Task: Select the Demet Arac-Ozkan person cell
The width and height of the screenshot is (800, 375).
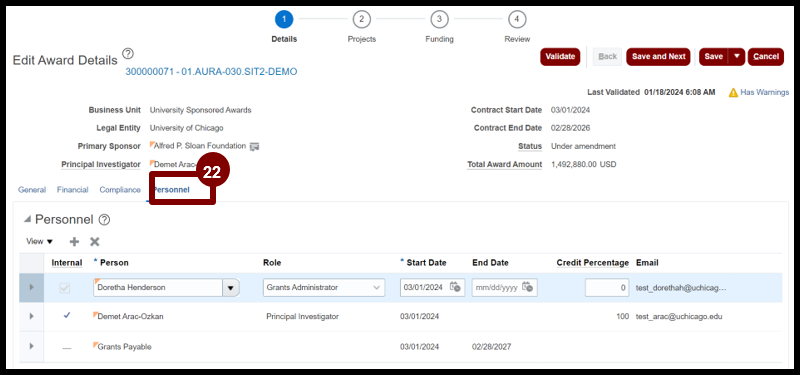Action: tap(131, 316)
